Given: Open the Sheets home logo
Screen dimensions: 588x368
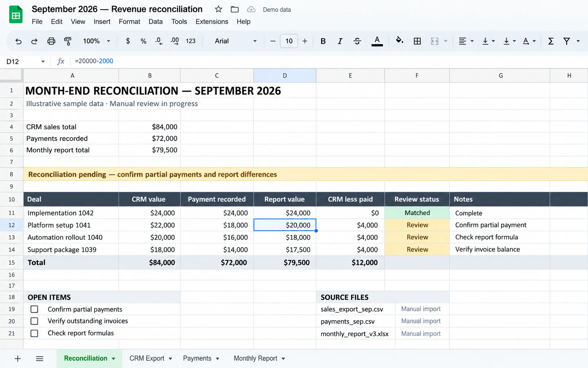Looking at the screenshot, I should [16, 15].
